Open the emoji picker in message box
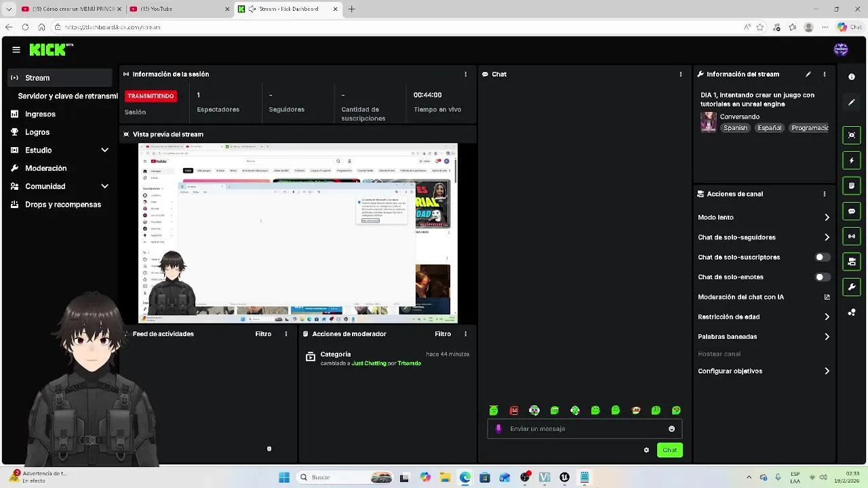 pyautogui.click(x=672, y=429)
